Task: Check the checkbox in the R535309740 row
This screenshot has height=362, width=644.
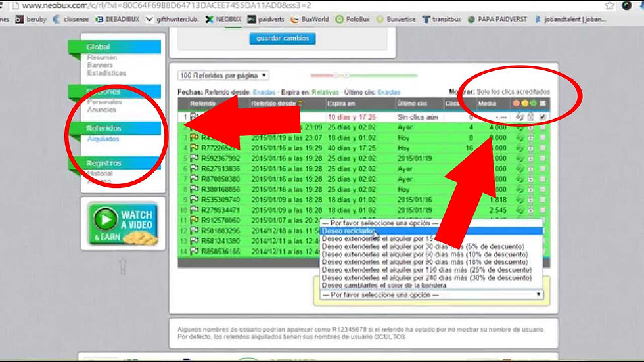Action: pyautogui.click(x=543, y=200)
